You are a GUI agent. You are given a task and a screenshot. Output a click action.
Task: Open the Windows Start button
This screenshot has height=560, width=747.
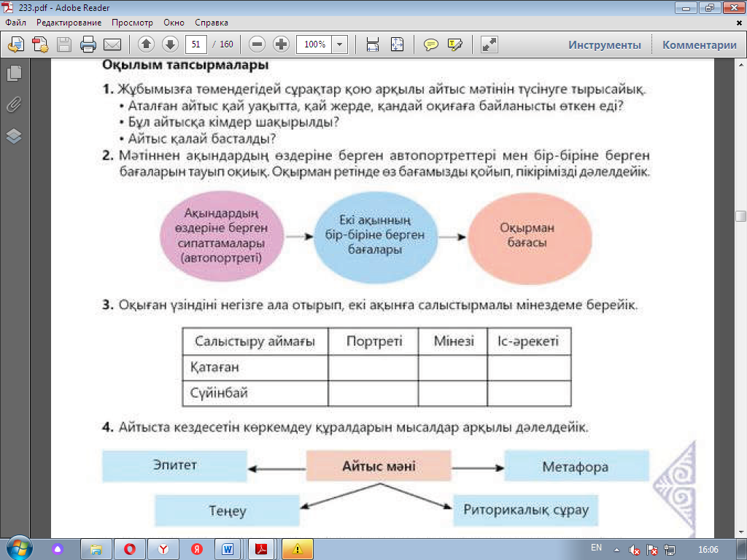[18, 548]
